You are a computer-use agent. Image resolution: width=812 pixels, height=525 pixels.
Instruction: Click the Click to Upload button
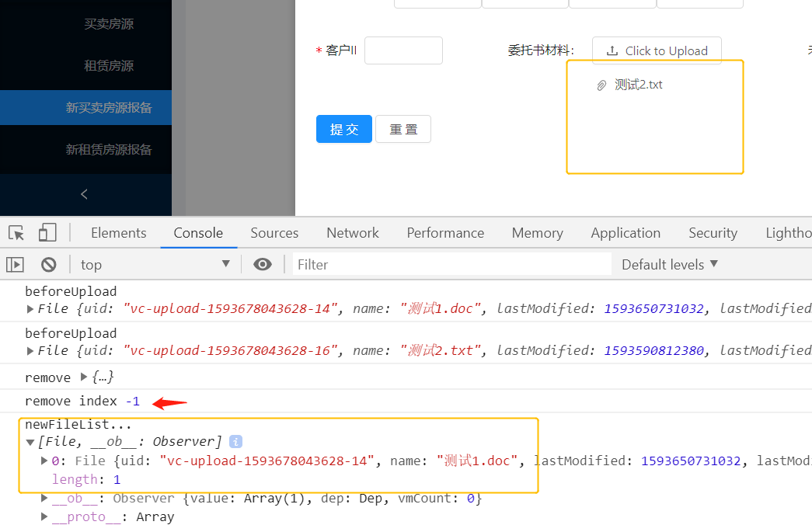[x=657, y=50]
